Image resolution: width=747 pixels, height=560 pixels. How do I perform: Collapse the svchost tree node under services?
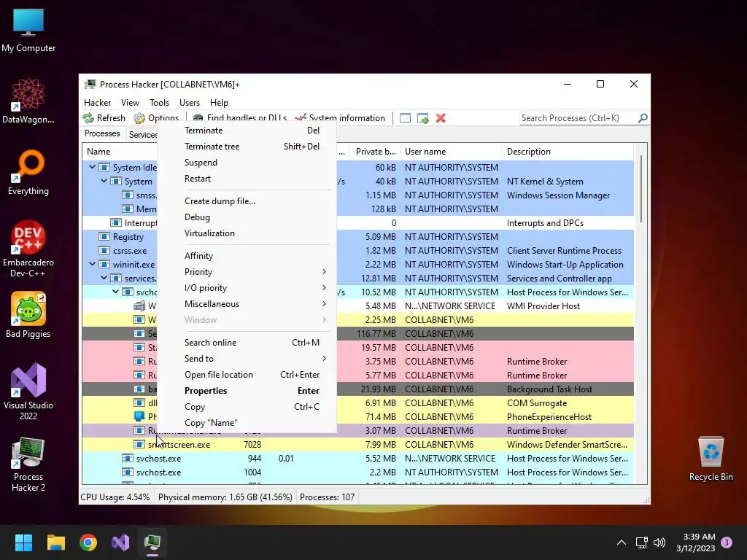(115, 292)
